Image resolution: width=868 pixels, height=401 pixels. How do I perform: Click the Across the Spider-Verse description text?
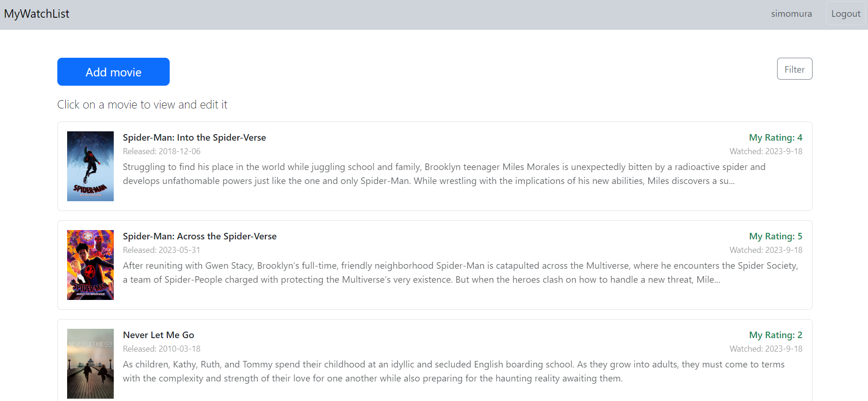(x=461, y=272)
